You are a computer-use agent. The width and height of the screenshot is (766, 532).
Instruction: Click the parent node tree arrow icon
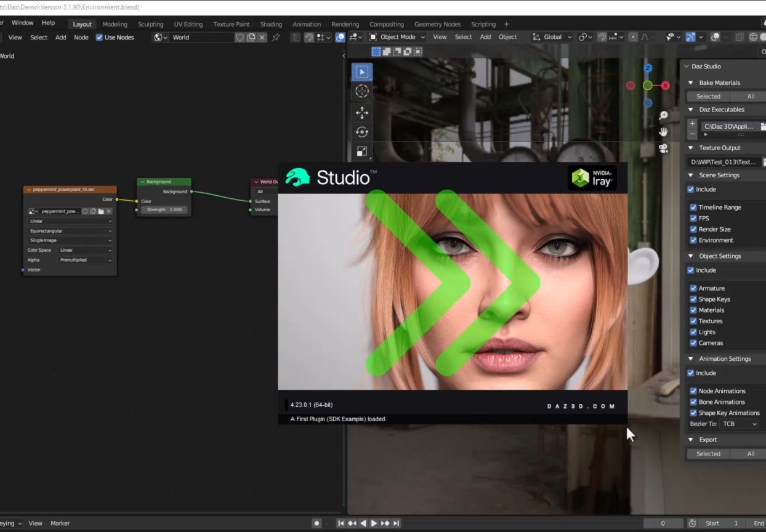[296, 38]
